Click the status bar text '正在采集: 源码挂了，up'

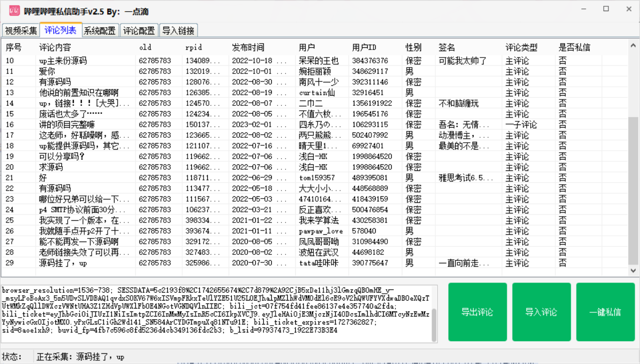[x=80, y=357]
